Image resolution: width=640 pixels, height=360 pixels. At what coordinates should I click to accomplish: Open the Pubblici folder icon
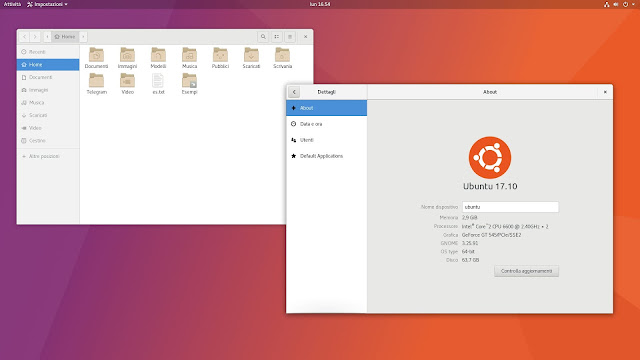click(220, 58)
